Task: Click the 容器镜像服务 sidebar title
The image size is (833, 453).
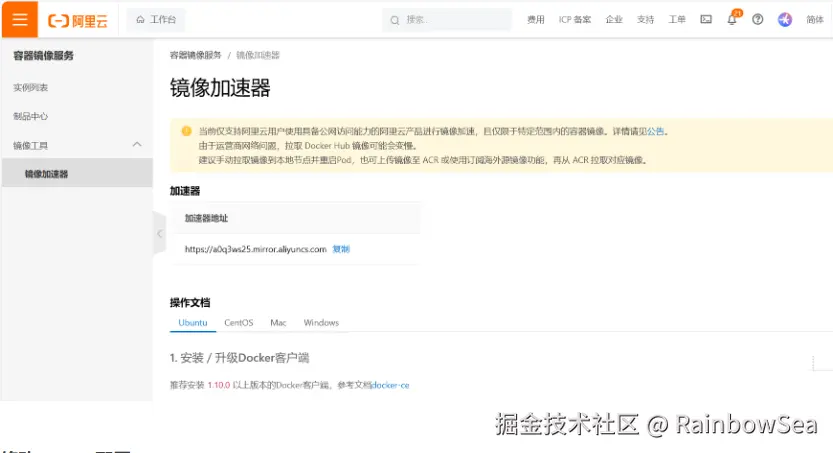Action: [x=44, y=56]
